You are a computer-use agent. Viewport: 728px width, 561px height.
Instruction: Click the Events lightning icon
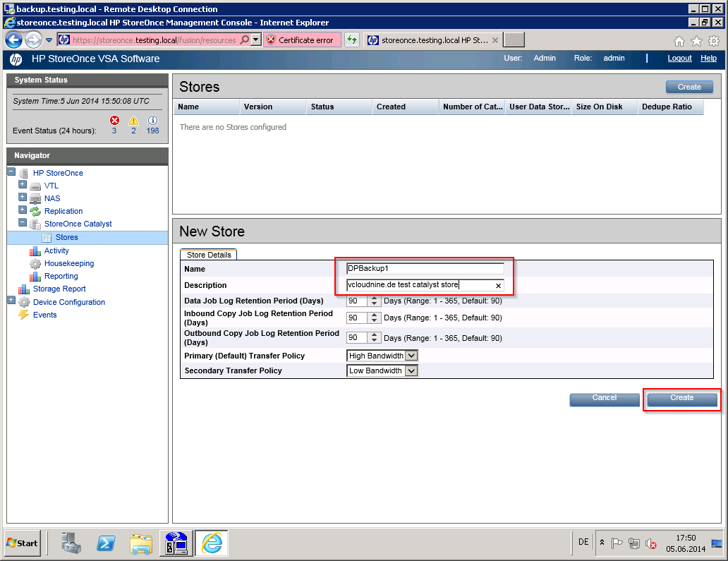(24, 315)
